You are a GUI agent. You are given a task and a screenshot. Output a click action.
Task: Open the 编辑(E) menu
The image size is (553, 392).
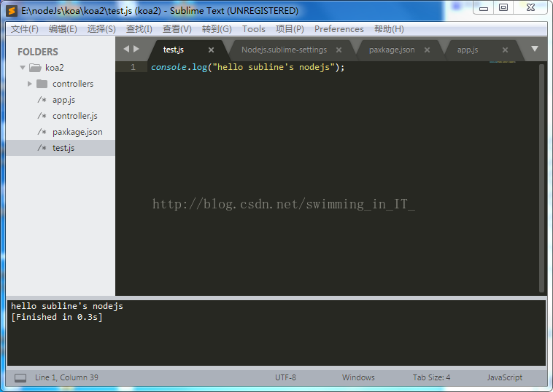pyautogui.click(x=63, y=29)
